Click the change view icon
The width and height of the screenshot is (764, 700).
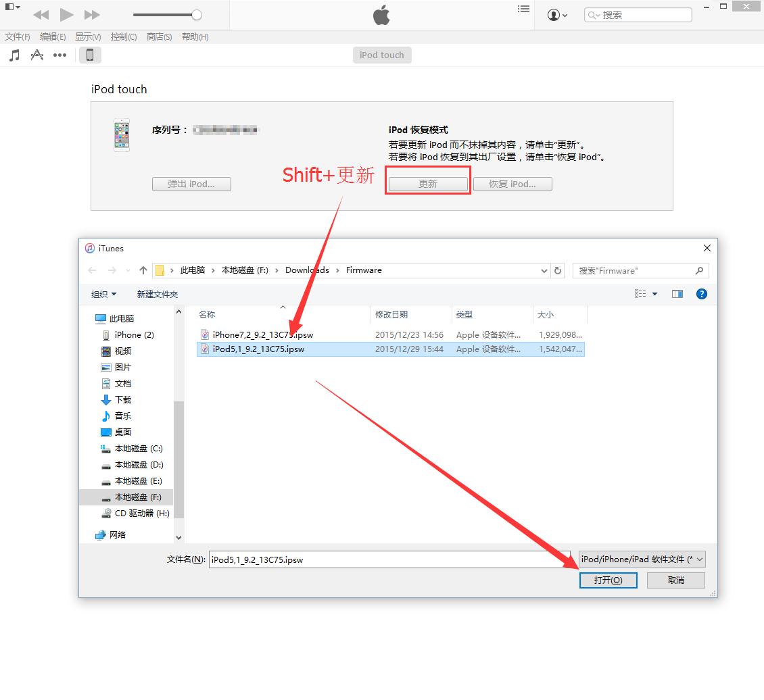tap(640, 294)
